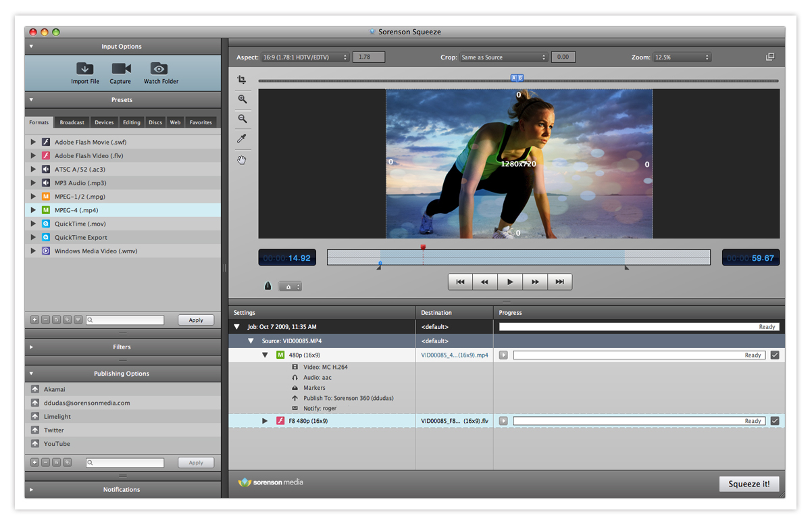This screenshot has width=812, height=525.
Task: Uncheck the 480p (16x9) output checkbox
Action: (x=775, y=355)
